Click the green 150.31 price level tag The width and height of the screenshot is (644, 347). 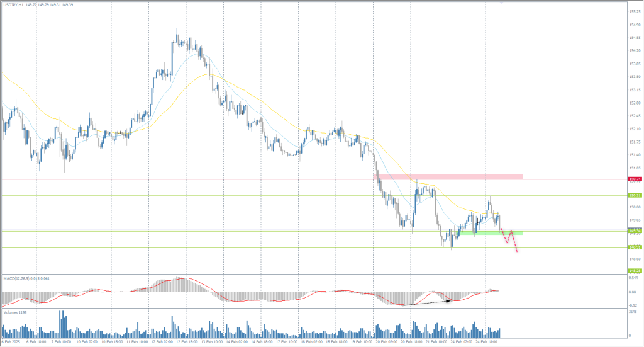click(635, 196)
